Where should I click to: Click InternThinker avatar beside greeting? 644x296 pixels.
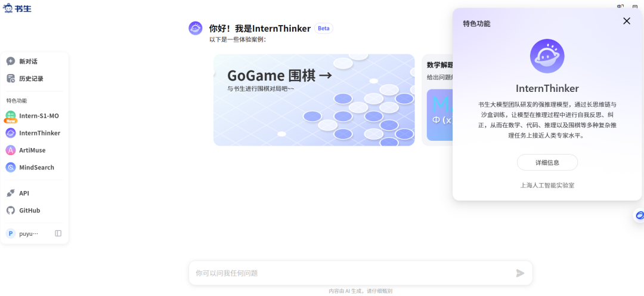pyautogui.click(x=196, y=29)
